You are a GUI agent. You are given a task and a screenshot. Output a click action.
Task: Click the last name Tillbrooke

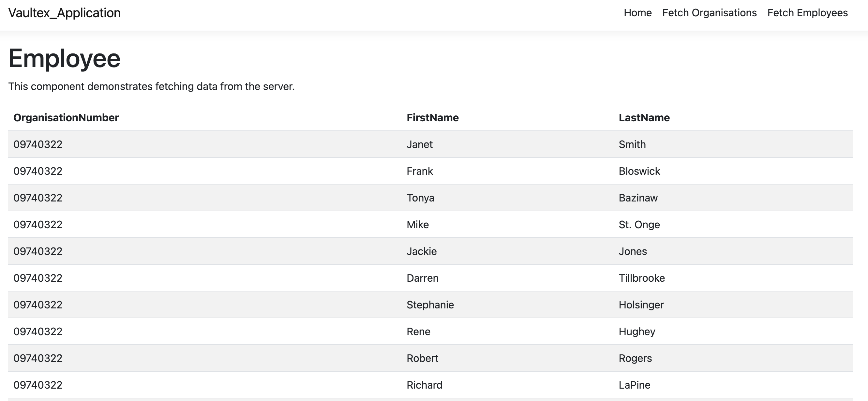click(x=642, y=278)
